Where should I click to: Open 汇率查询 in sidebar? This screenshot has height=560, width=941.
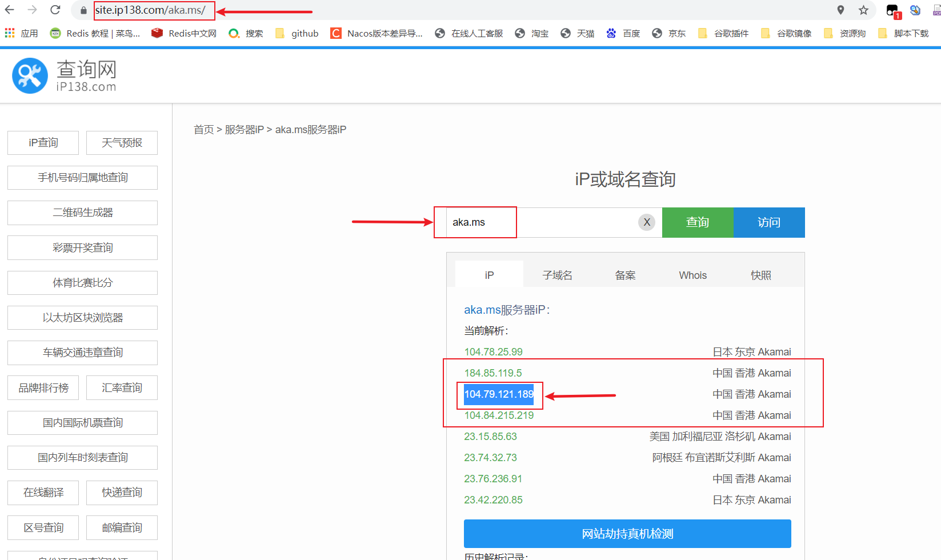(122, 387)
